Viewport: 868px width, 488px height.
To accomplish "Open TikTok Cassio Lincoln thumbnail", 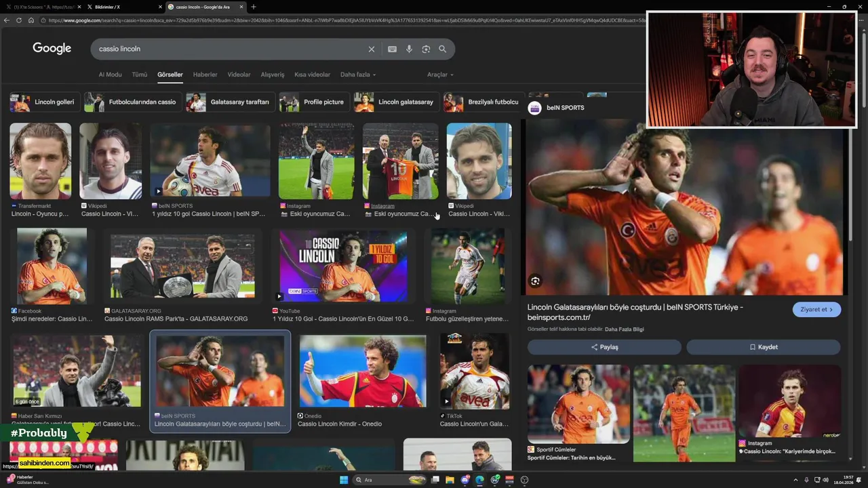I will [475, 370].
